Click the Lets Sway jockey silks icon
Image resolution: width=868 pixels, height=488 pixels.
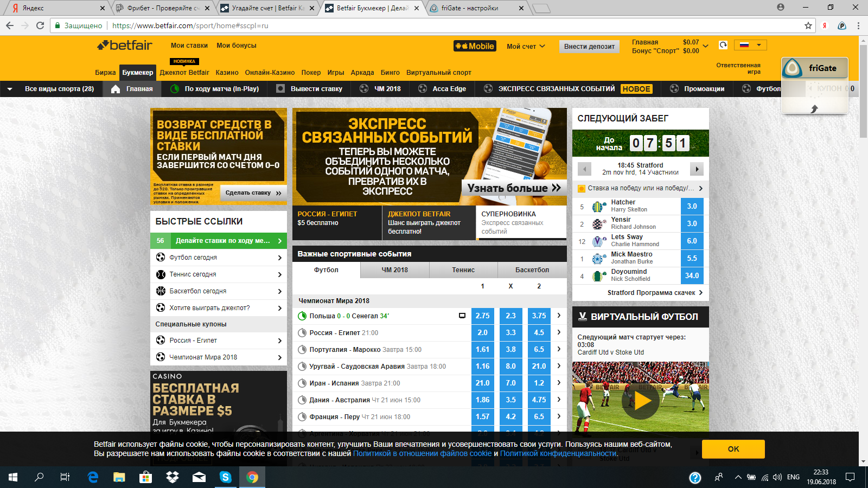pos(599,241)
